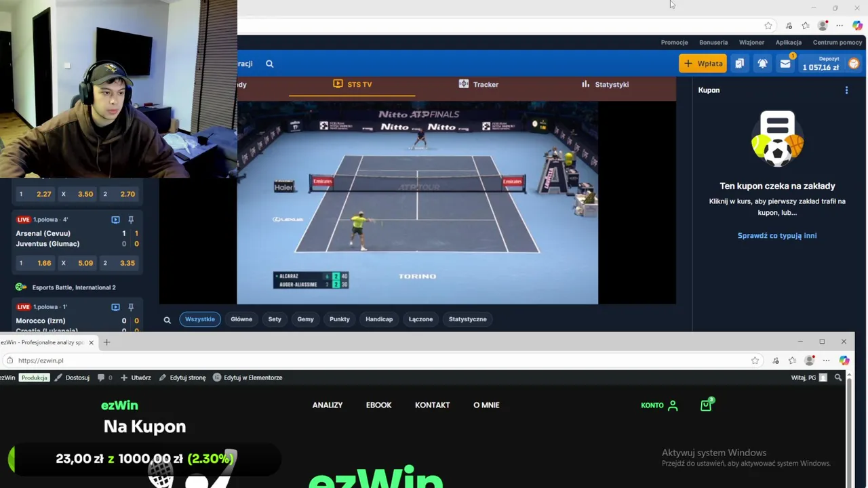Open Bonuseria link in STS top bar
The width and height of the screenshot is (868, 488).
[x=713, y=42]
